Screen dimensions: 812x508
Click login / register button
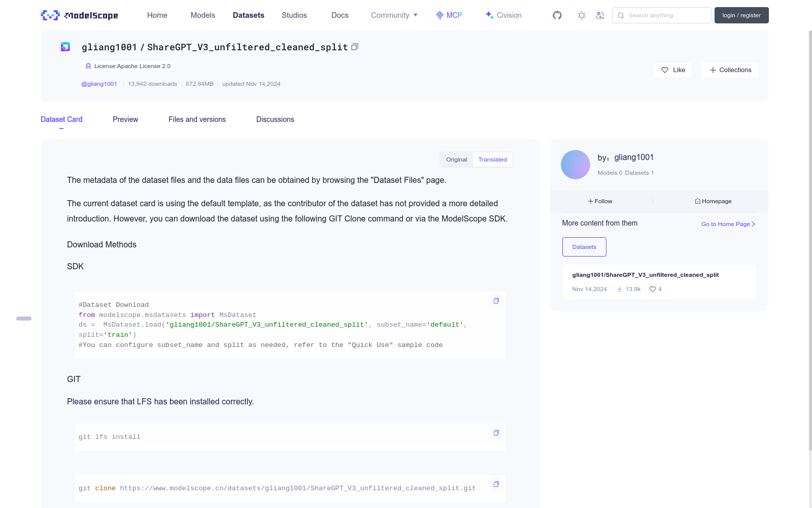741,15
